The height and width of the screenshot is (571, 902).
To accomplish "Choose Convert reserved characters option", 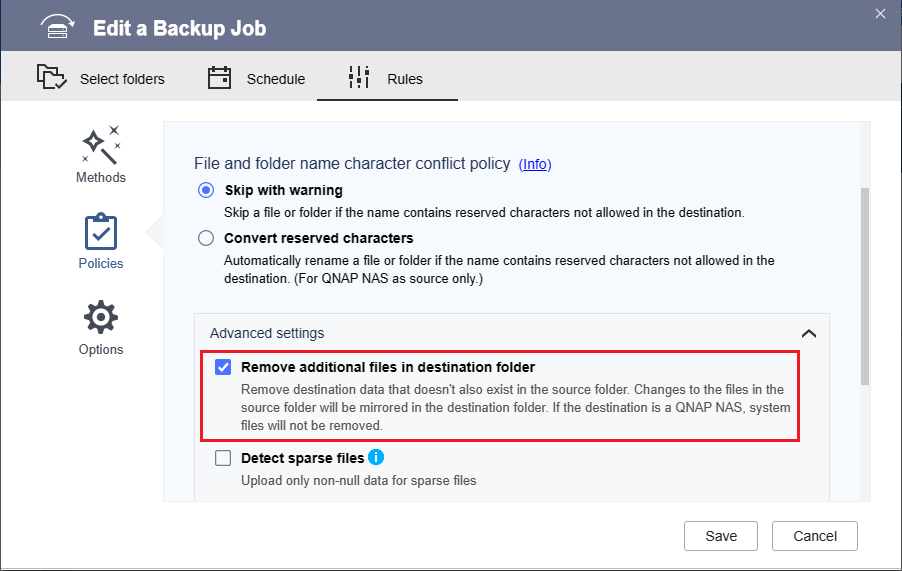I will (206, 238).
